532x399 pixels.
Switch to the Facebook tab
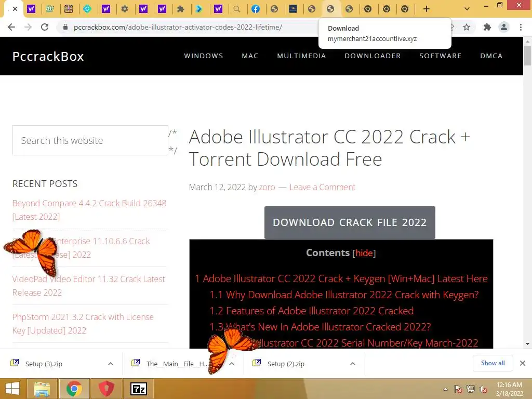pyautogui.click(x=256, y=9)
